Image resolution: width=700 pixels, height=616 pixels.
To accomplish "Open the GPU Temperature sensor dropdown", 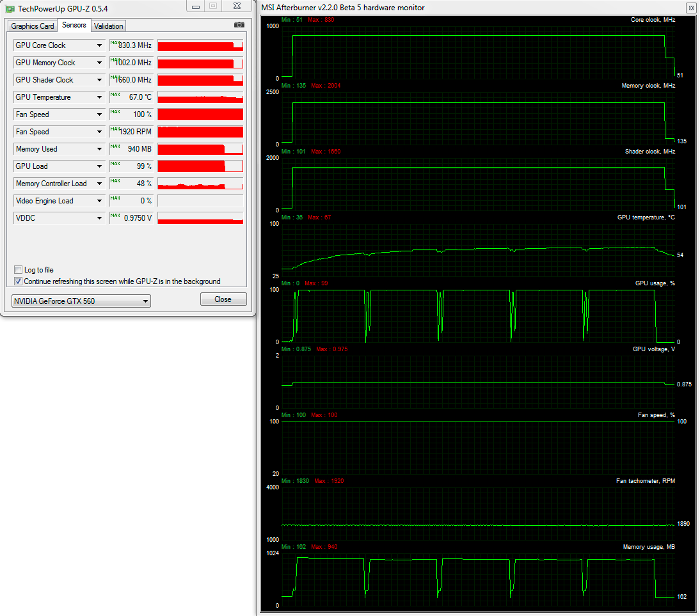I will (x=100, y=97).
